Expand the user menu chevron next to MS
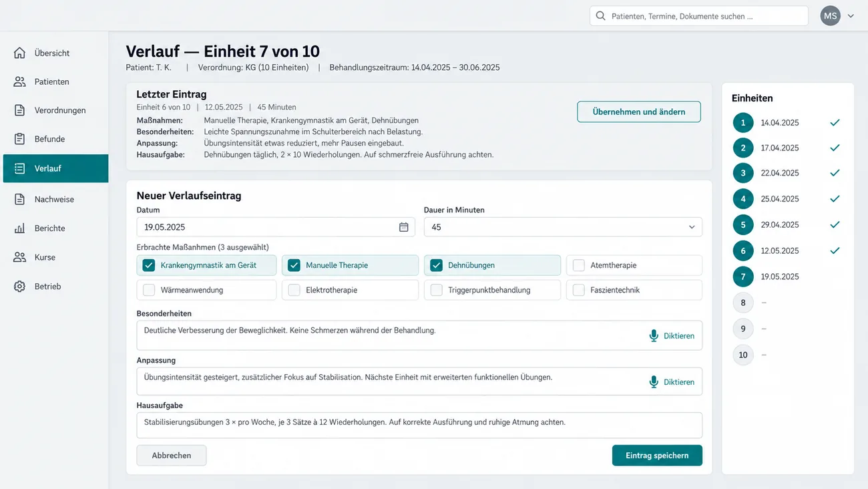The image size is (868, 489). [x=851, y=16]
